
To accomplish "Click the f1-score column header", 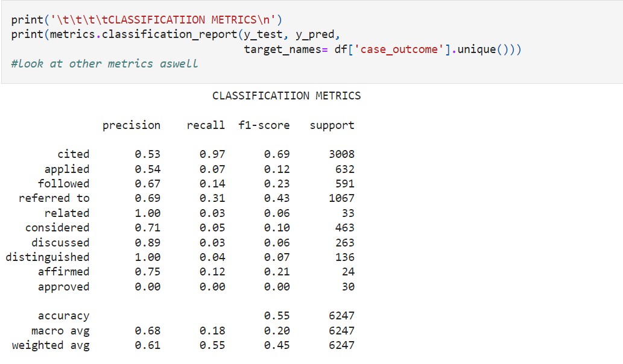I will (264, 125).
